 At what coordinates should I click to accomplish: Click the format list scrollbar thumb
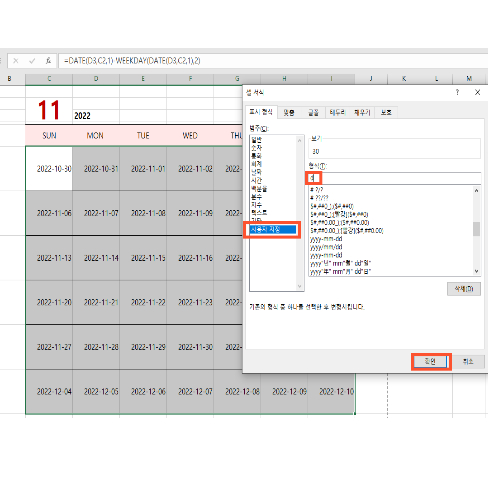coord(476,229)
